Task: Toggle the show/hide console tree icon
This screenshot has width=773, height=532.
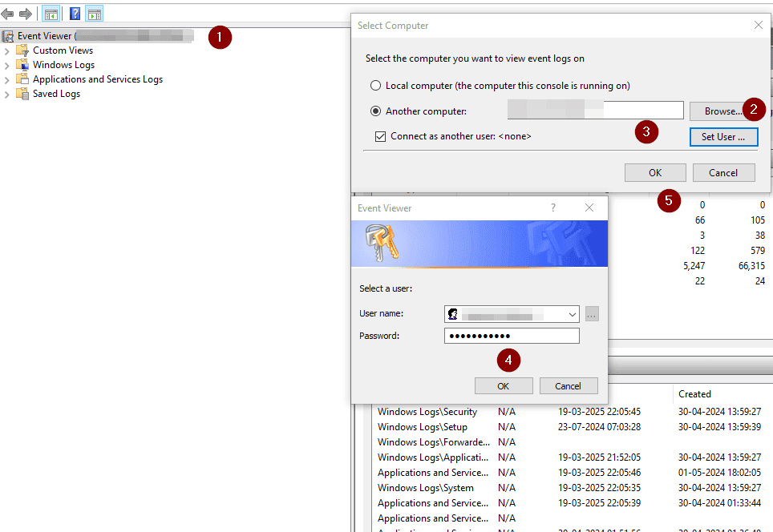Action: tap(51, 14)
